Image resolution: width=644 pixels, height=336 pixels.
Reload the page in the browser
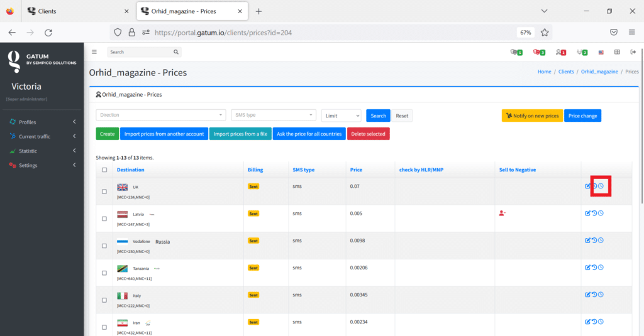(x=48, y=33)
